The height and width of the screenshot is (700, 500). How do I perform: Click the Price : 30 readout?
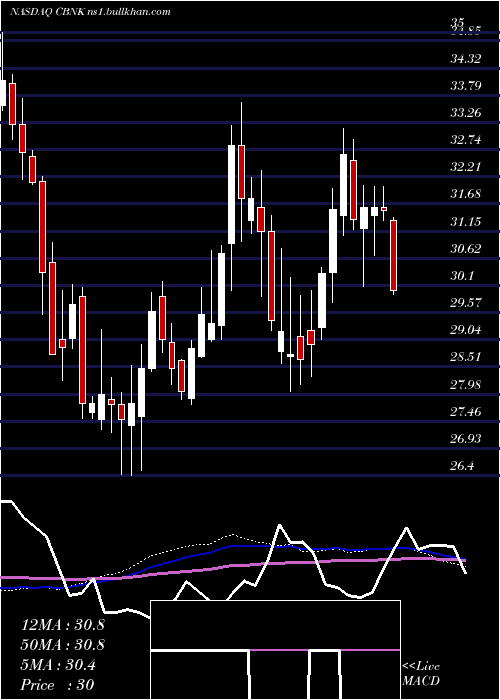[x=58, y=685]
